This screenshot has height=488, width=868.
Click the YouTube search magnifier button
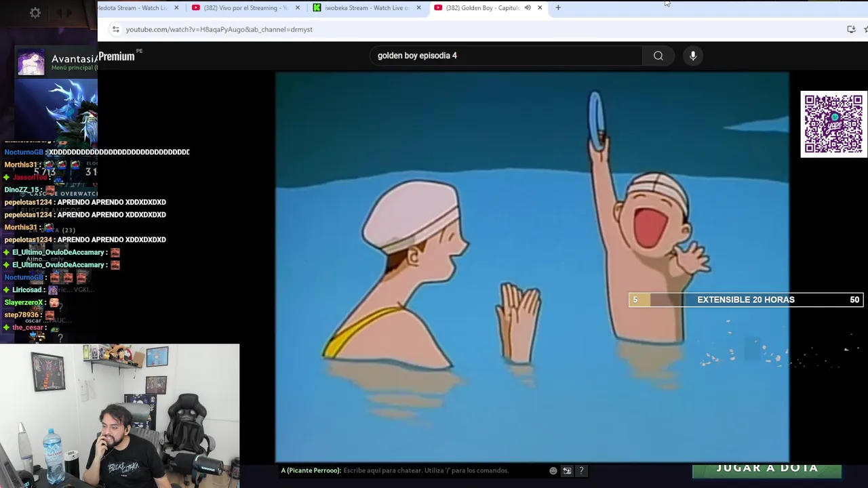click(x=658, y=56)
